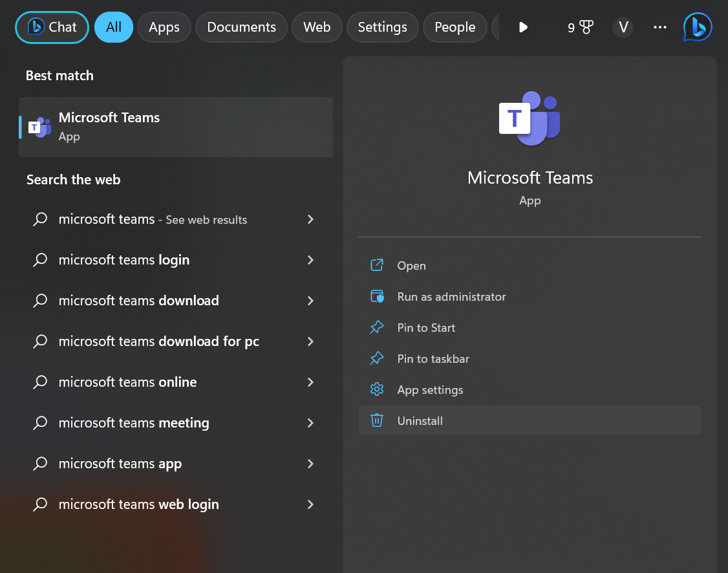The image size is (728, 573).
Task: Click the V user account avatar
Action: [x=623, y=27]
